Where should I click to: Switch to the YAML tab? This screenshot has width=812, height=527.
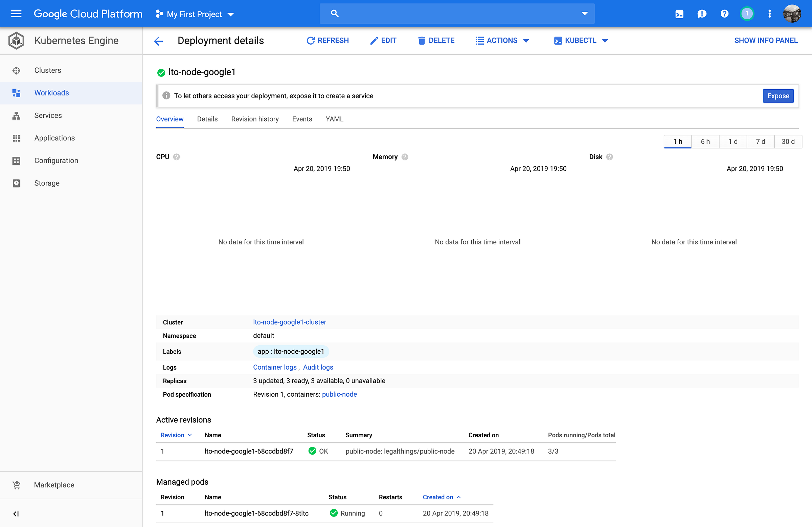pyautogui.click(x=334, y=119)
